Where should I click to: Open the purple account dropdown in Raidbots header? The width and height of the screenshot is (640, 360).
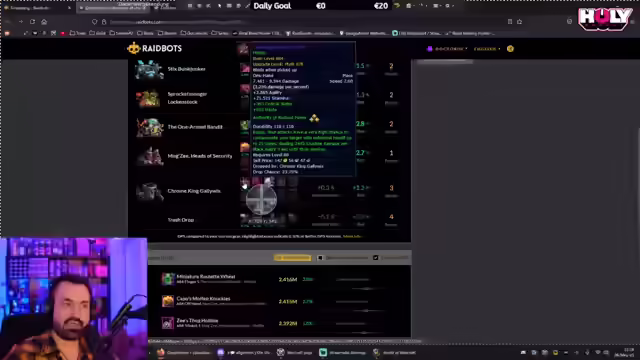coord(447,49)
